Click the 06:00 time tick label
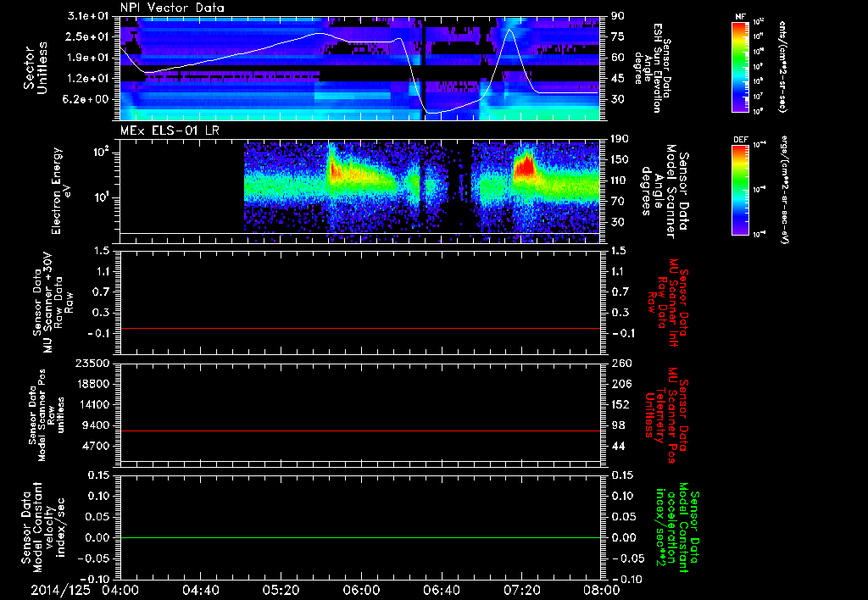868x600 pixels. coord(361,590)
